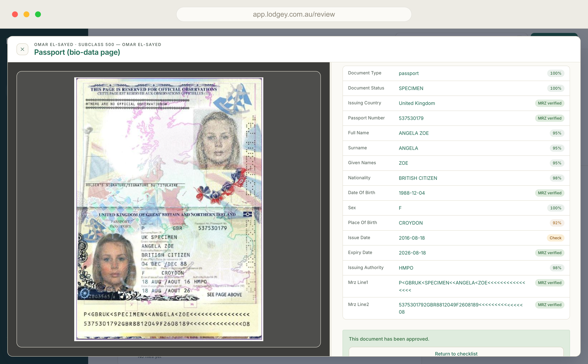588x364 pixels.
Task: Select the Document Status value SPECIMEN
Action: coord(411,88)
